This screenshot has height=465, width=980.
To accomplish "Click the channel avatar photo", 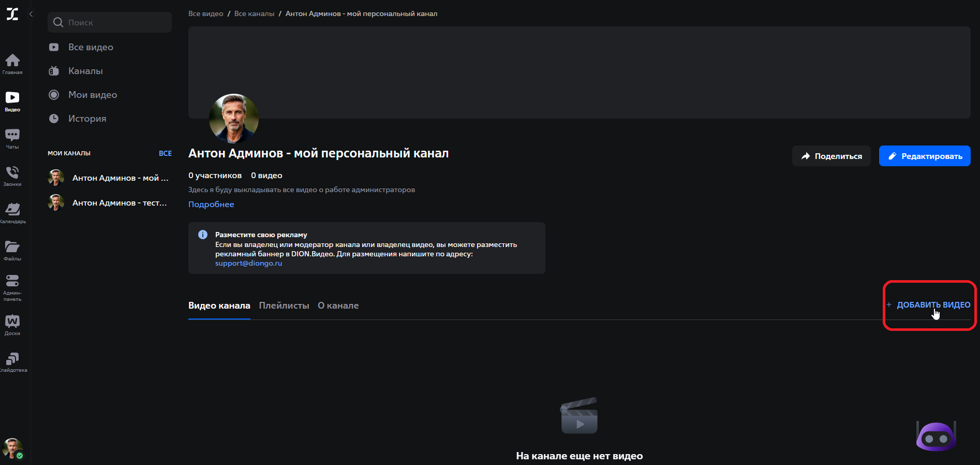I will pos(234,119).
